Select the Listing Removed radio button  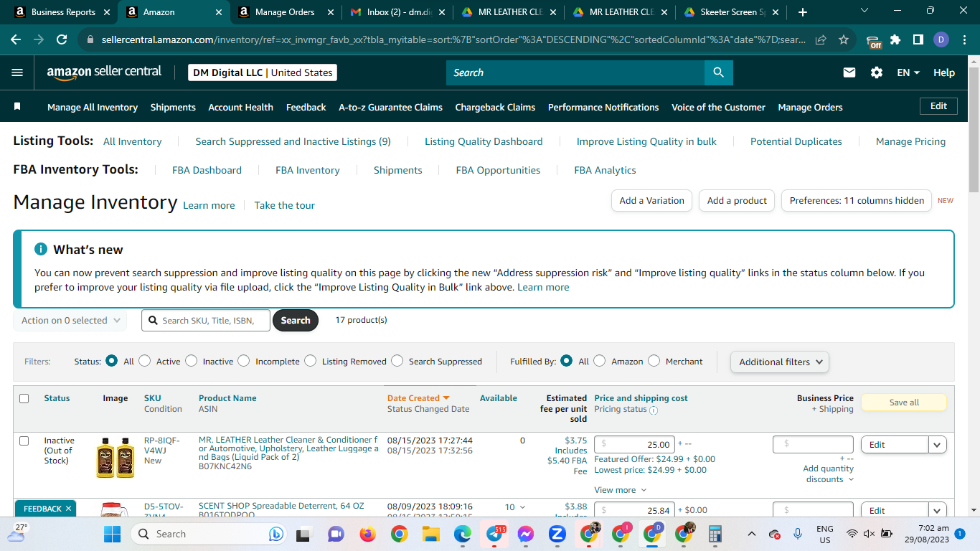(310, 361)
